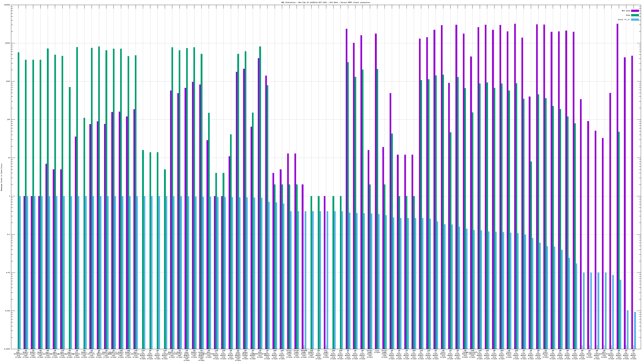The height and width of the screenshot is (362, 644).
Task: Click the psbl.surriel.com x-axis label
Action: coord(92,354)
